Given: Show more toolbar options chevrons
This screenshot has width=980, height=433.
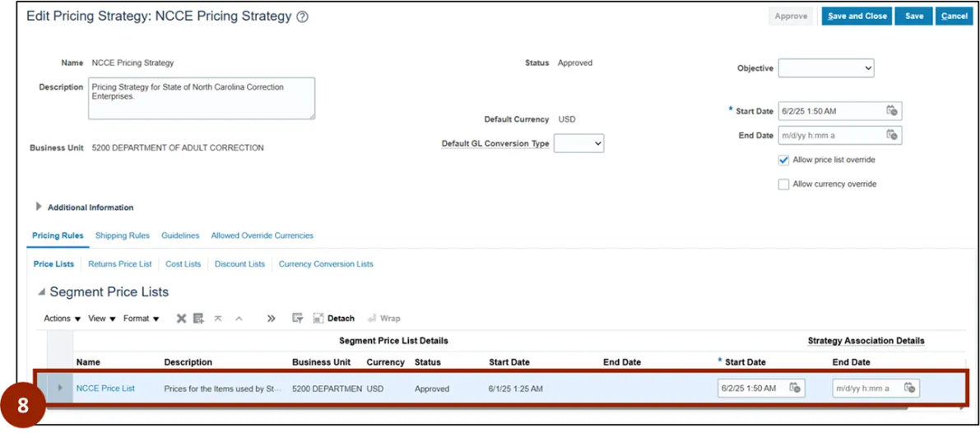Looking at the screenshot, I should [x=272, y=319].
